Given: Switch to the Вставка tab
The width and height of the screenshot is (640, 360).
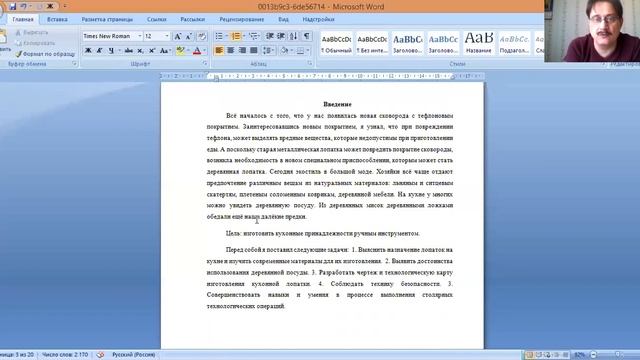Looking at the screenshot, I should (x=57, y=19).
